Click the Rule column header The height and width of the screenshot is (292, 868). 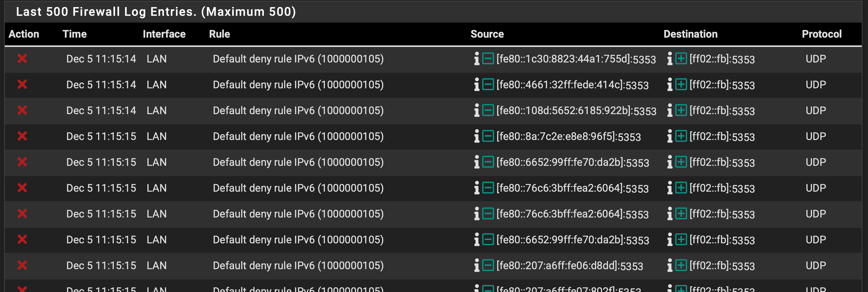coord(220,34)
